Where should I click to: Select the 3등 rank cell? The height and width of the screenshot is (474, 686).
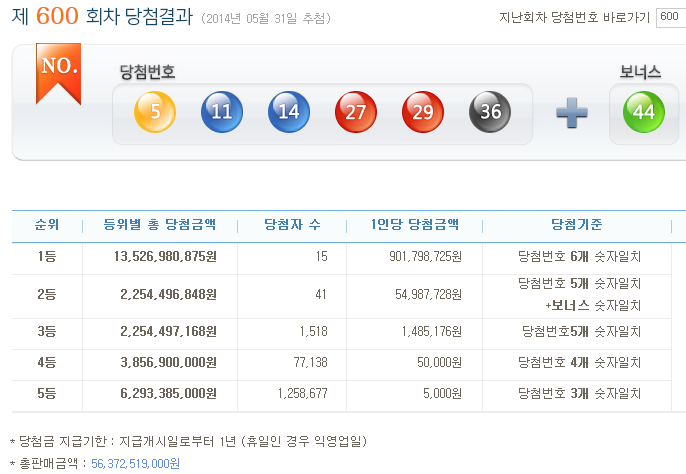(x=47, y=331)
